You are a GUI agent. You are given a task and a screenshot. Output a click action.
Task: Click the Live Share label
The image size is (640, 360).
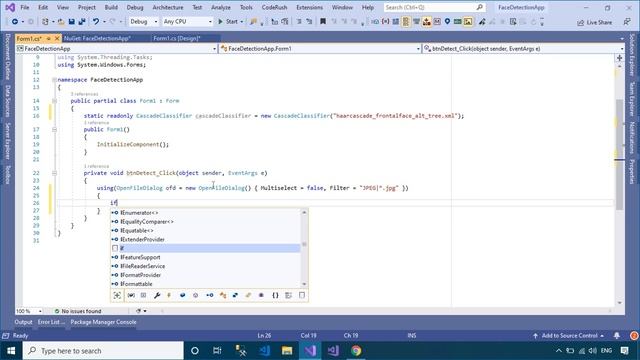tap(599, 22)
